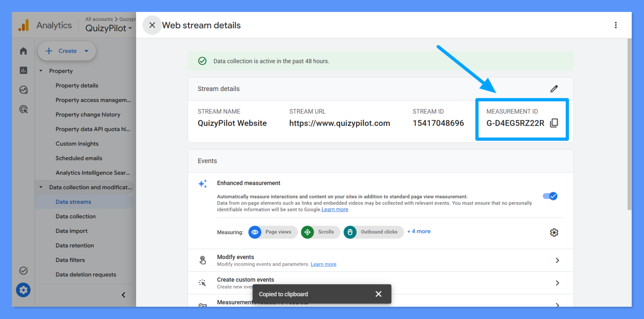Click the Analytics logo icon
Viewport: 644px width, 319px height.
(24, 25)
